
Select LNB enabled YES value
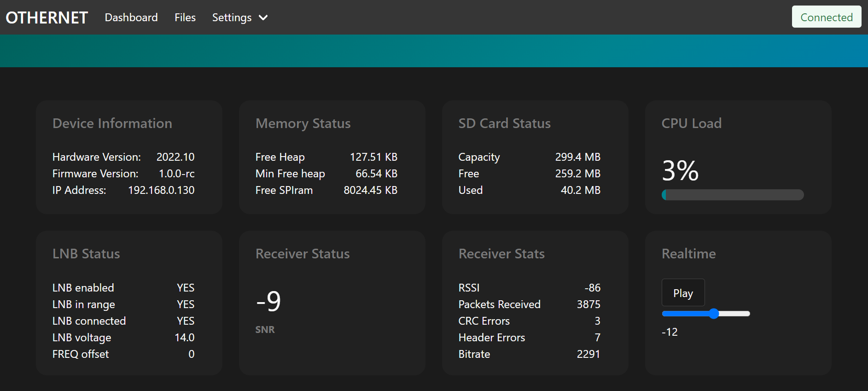(186, 288)
